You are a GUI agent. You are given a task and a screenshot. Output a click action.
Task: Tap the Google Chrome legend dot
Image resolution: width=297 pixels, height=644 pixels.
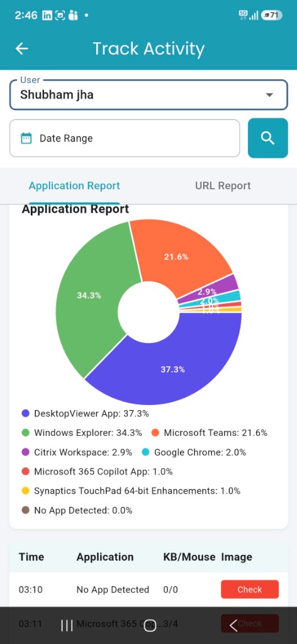145,452
